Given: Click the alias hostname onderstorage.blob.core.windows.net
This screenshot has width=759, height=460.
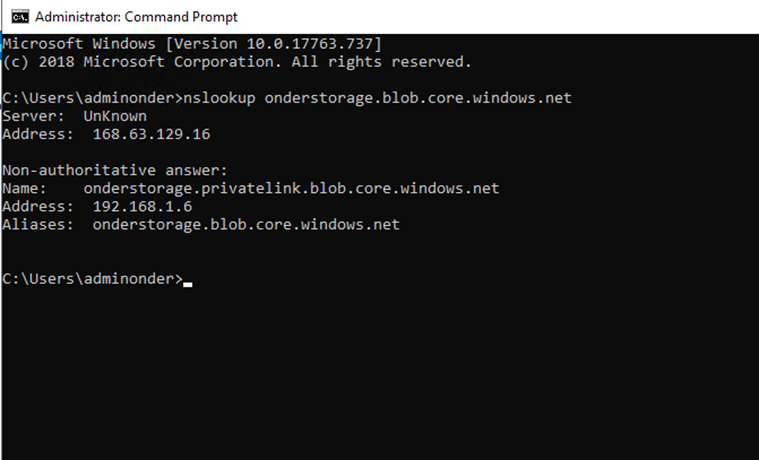Looking at the screenshot, I should pyautogui.click(x=246, y=225).
